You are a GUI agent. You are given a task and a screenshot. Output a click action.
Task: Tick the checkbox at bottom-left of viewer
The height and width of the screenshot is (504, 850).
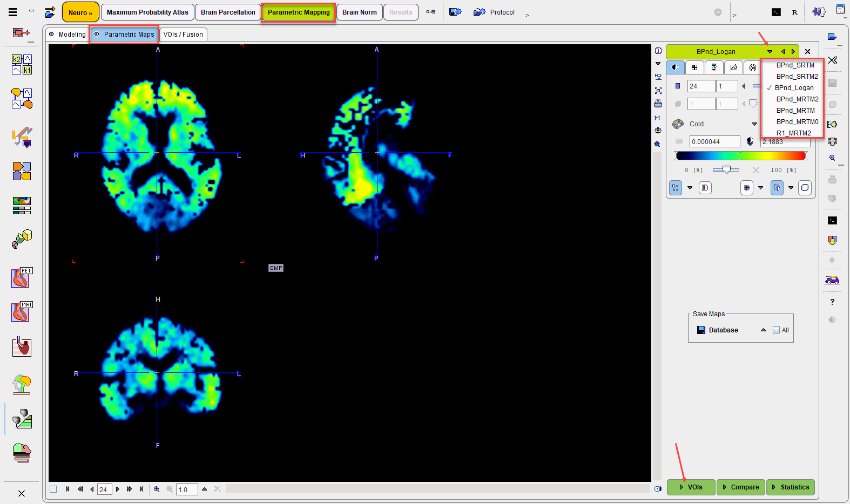tap(53, 489)
